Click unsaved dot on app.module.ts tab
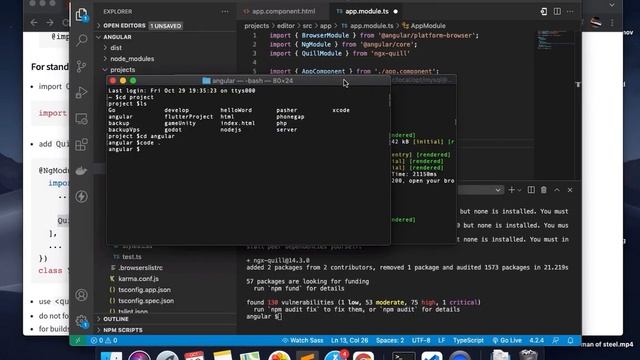 (396, 11)
